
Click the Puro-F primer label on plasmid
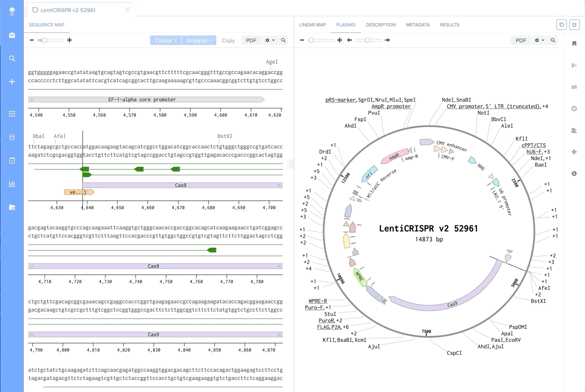(x=314, y=308)
